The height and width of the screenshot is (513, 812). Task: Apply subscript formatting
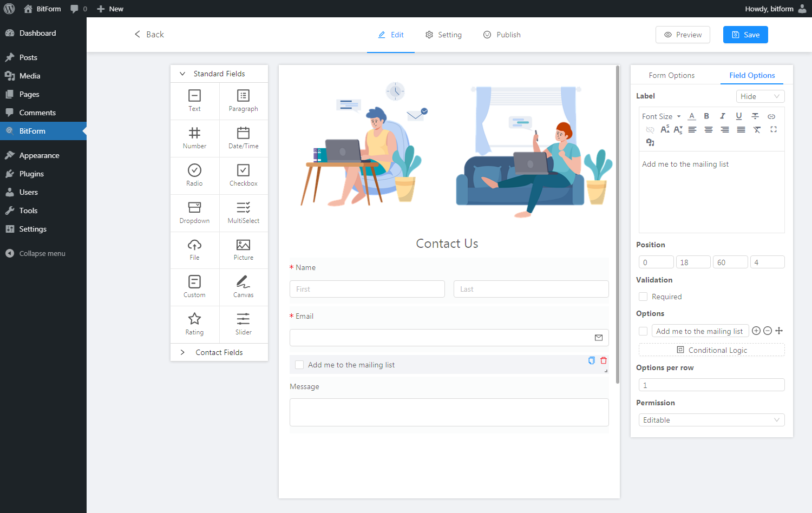point(678,129)
